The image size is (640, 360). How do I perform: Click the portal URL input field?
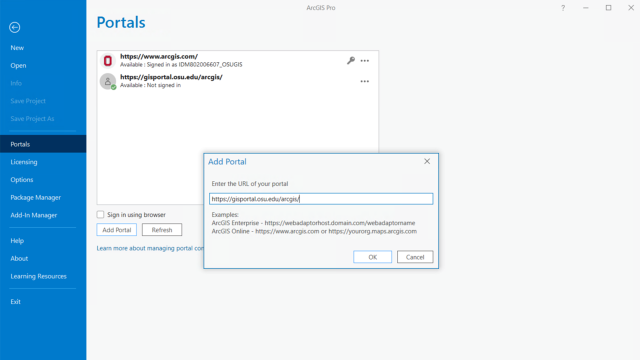coord(321,199)
